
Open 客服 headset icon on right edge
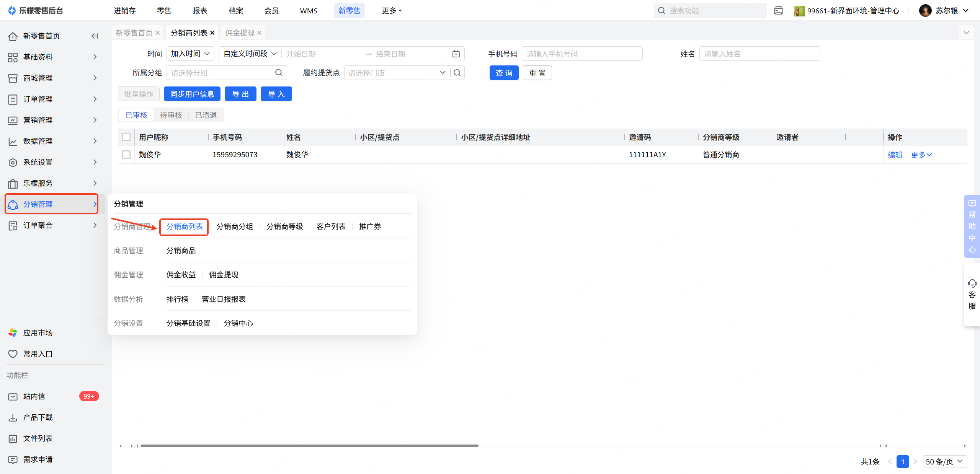(972, 283)
